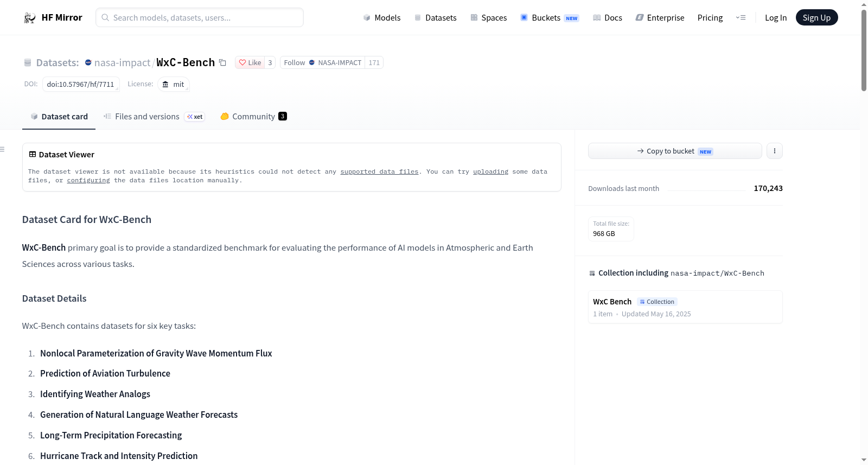Follow NASA-IMPACT organization
868x465 pixels.
[322, 62]
